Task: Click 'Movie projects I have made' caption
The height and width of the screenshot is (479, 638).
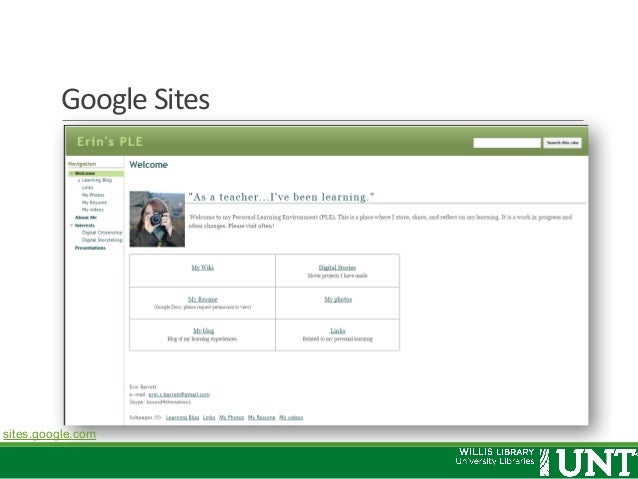Action: click(x=337, y=276)
